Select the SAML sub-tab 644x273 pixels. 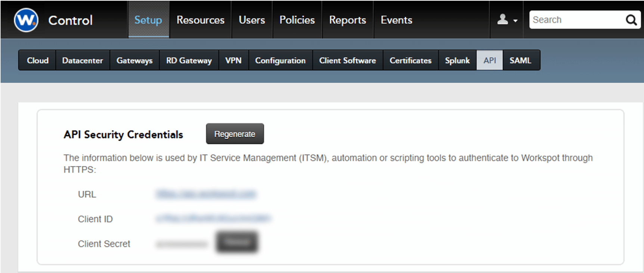coord(521,60)
